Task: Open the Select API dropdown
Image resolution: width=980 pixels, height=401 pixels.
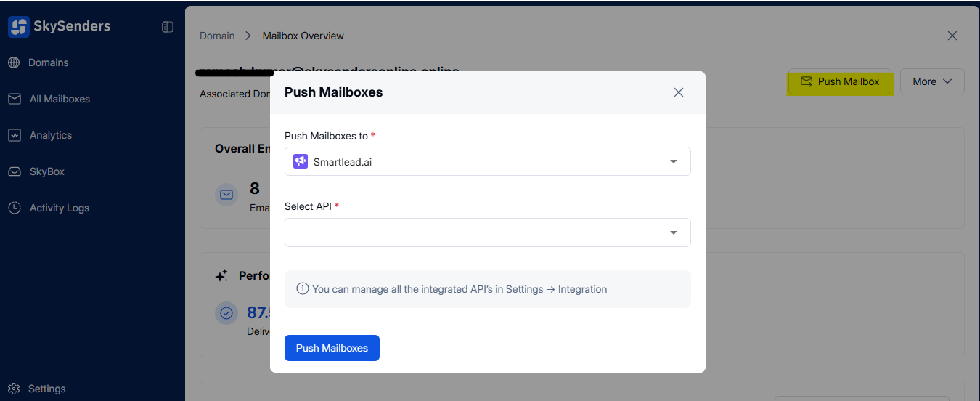Action: 488,232
